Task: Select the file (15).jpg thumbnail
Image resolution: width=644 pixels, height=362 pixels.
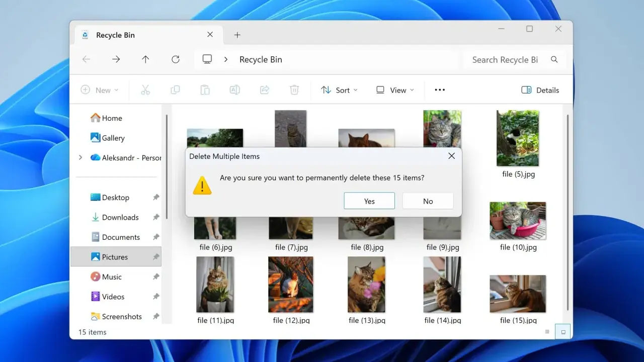Action: click(x=518, y=294)
